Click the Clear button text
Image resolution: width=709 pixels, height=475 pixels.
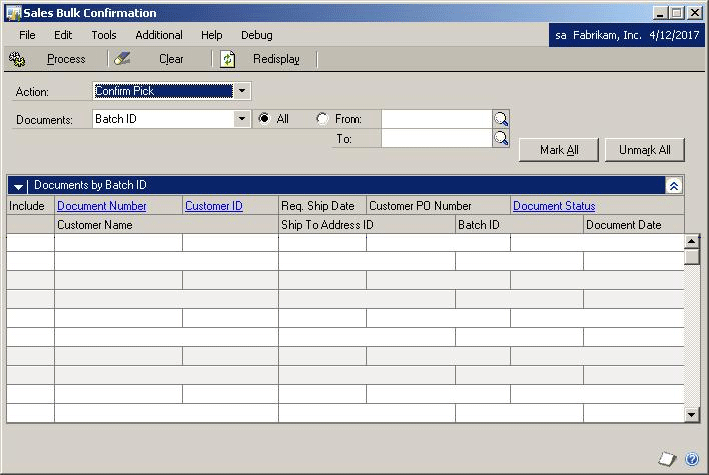pos(171,59)
